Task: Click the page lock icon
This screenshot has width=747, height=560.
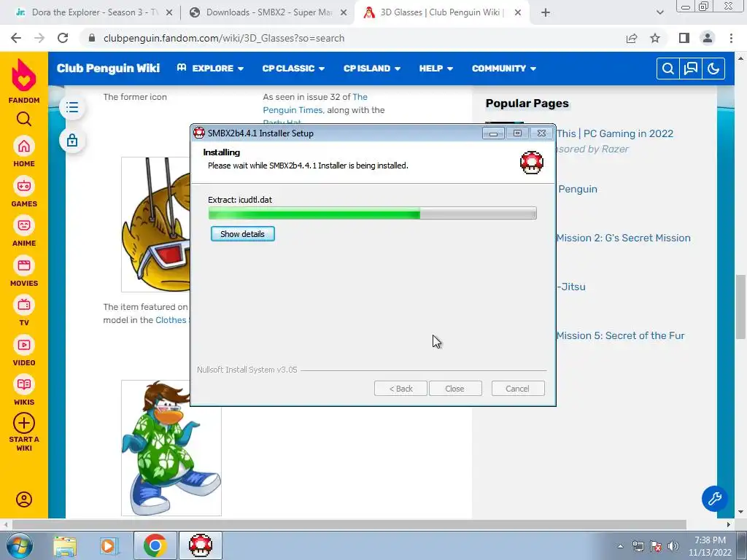Action: pos(72,141)
